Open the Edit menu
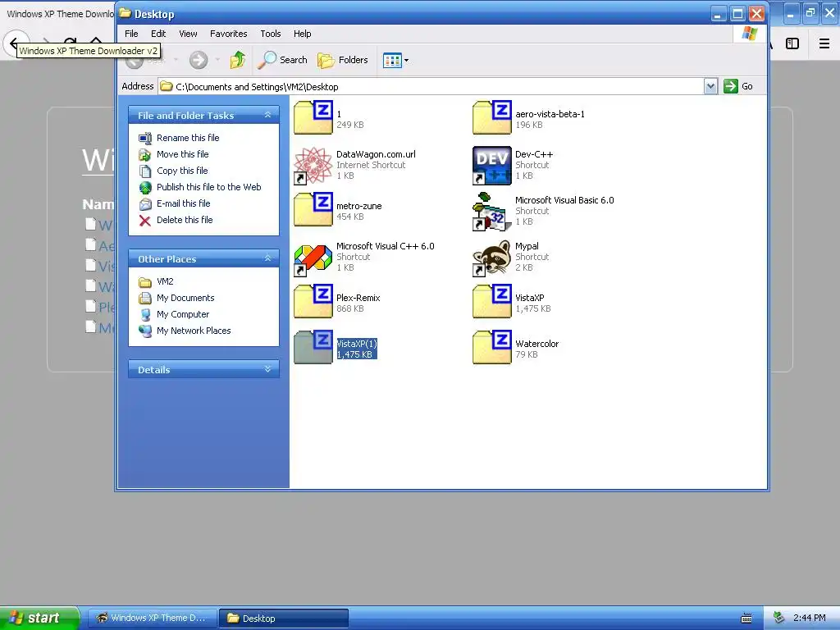Viewport: 840px width, 630px height. tap(158, 33)
